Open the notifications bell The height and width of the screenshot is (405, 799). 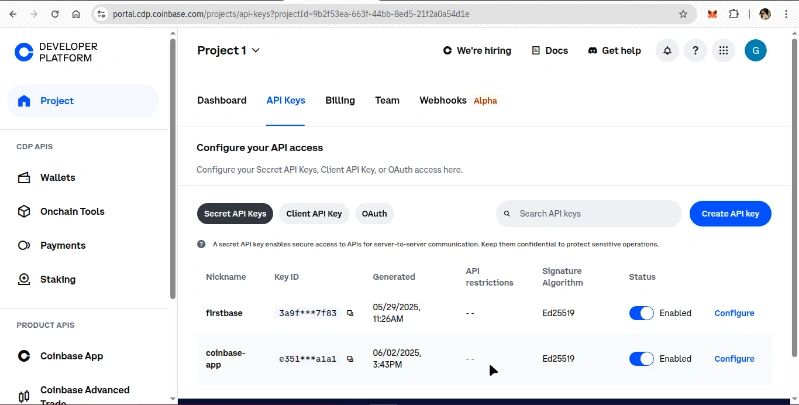pos(667,50)
